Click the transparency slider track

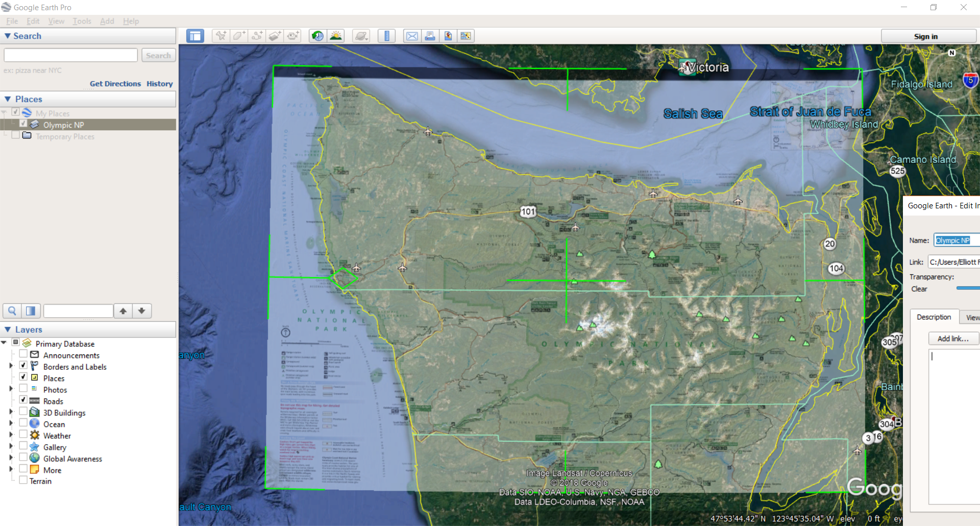[968, 289]
